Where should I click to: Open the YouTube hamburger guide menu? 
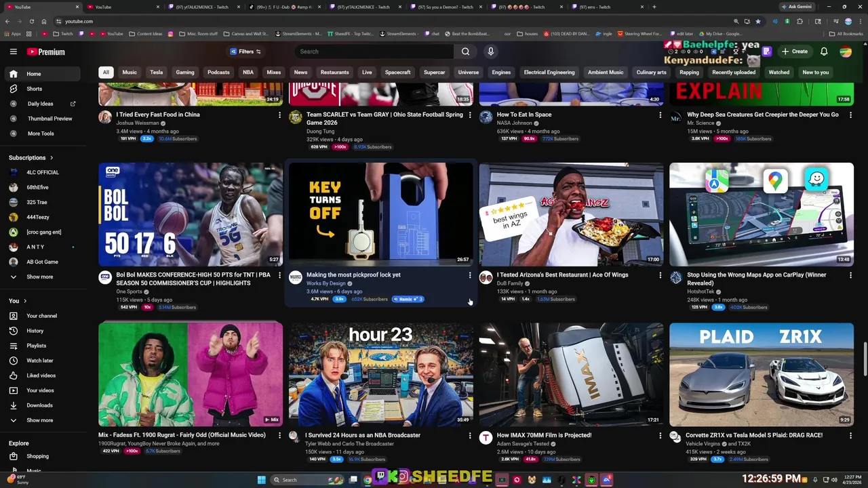point(13,52)
